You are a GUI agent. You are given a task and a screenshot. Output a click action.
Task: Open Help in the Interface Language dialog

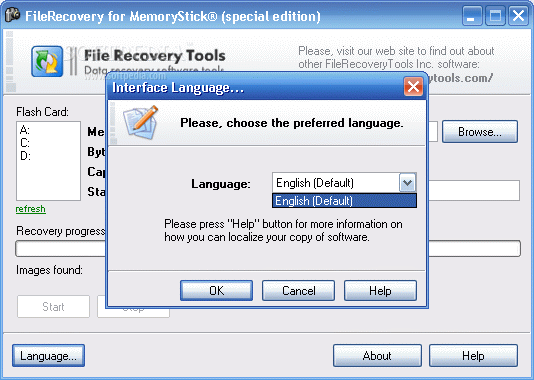tap(380, 291)
